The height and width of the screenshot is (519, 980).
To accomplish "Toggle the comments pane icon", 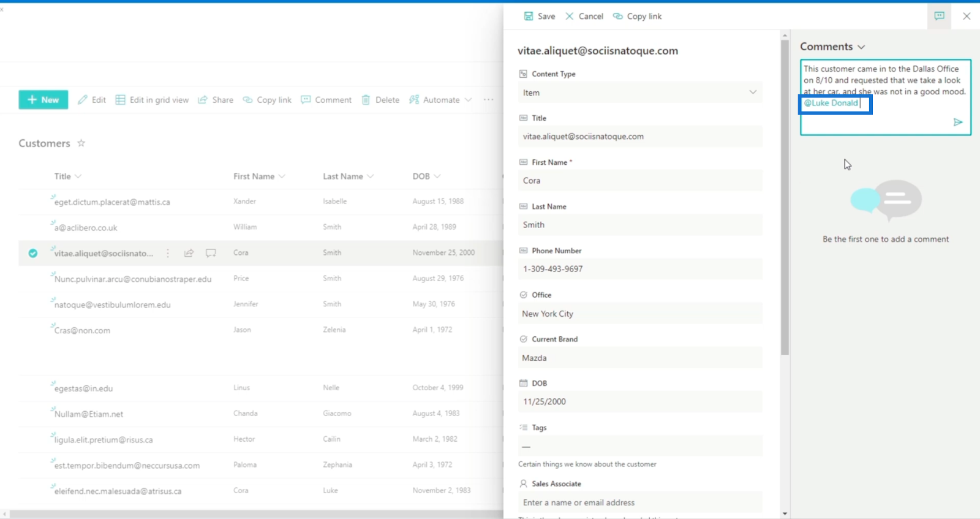I will pyautogui.click(x=940, y=16).
